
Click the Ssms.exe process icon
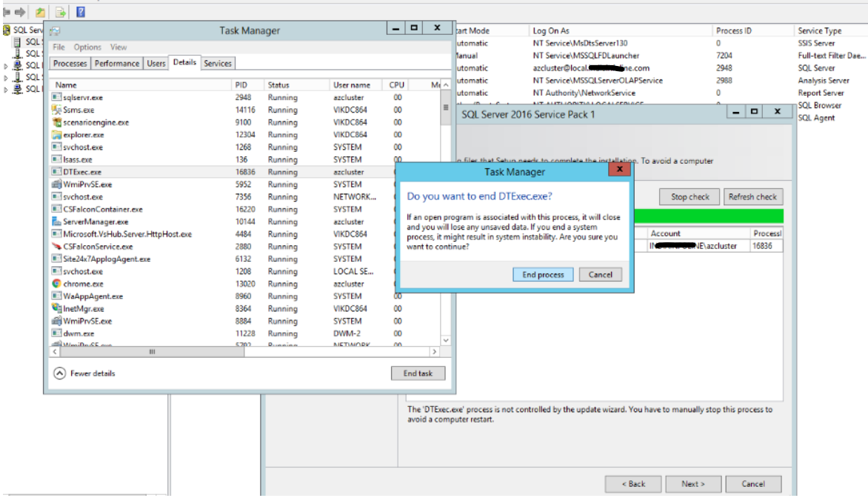(56, 110)
